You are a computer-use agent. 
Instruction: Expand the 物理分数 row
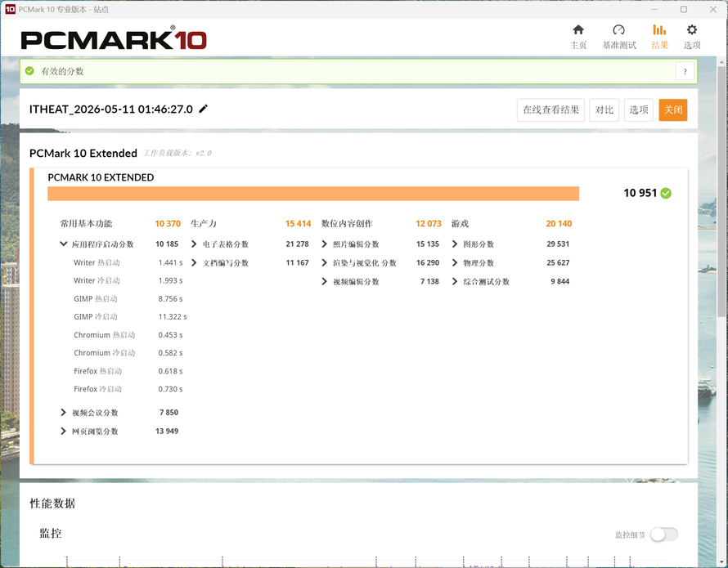click(455, 262)
